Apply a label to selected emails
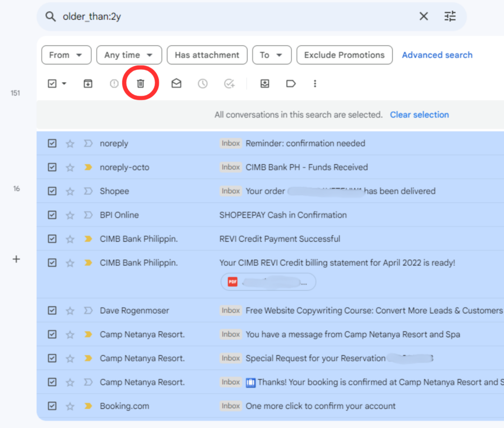 pyautogui.click(x=291, y=84)
